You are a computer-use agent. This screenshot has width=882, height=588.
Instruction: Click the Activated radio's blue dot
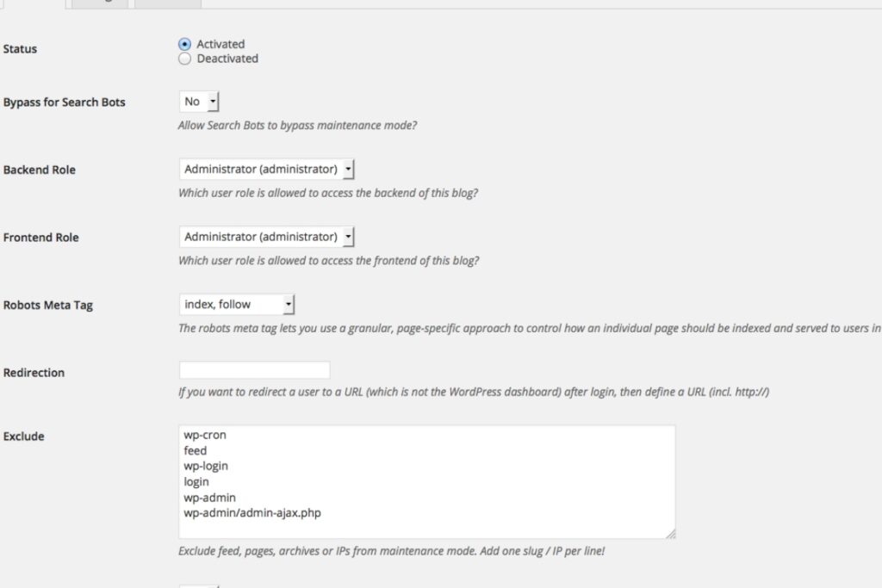click(184, 43)
